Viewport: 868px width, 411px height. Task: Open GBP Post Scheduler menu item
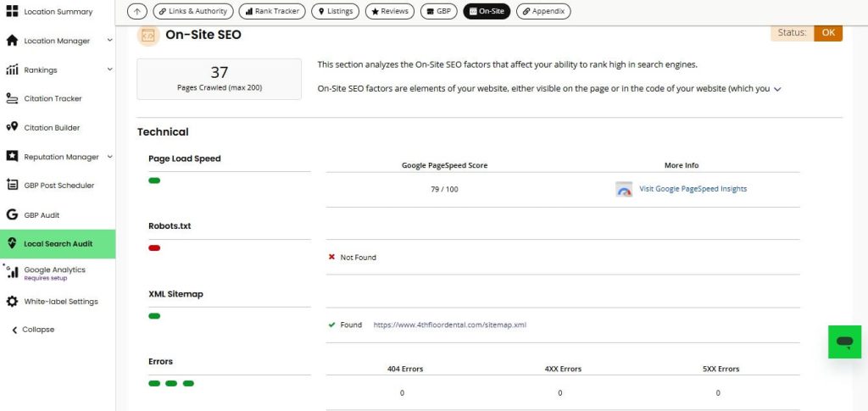pyautogui.click(x=58, y=186)
